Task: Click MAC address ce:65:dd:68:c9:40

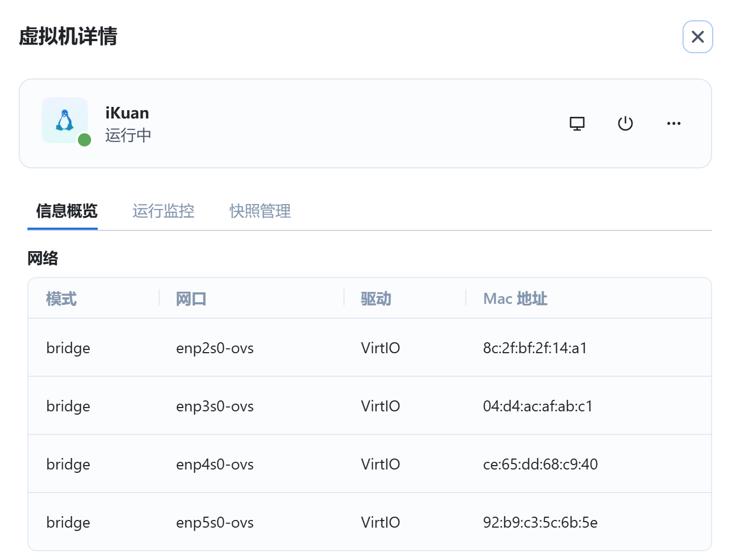Action: coord(540,465)
